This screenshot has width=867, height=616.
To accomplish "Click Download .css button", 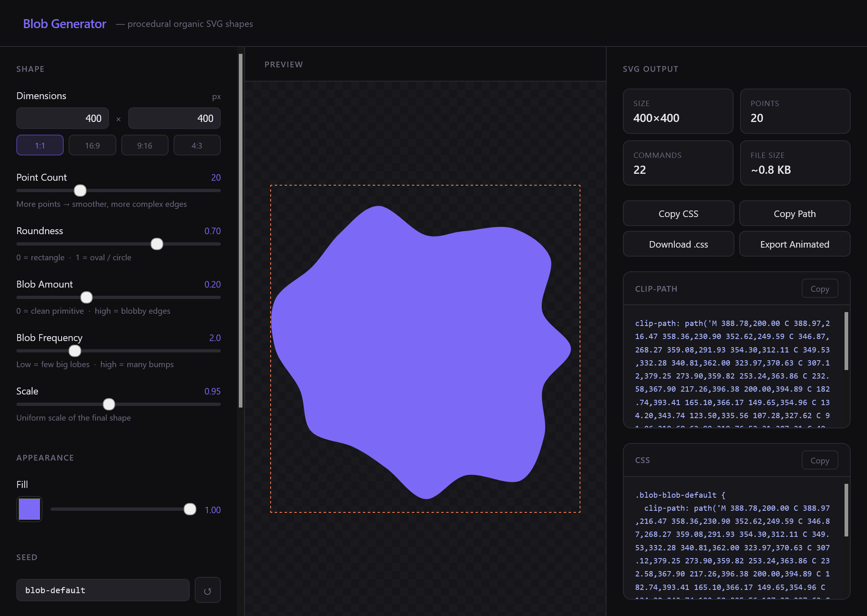I will point(678,244).
